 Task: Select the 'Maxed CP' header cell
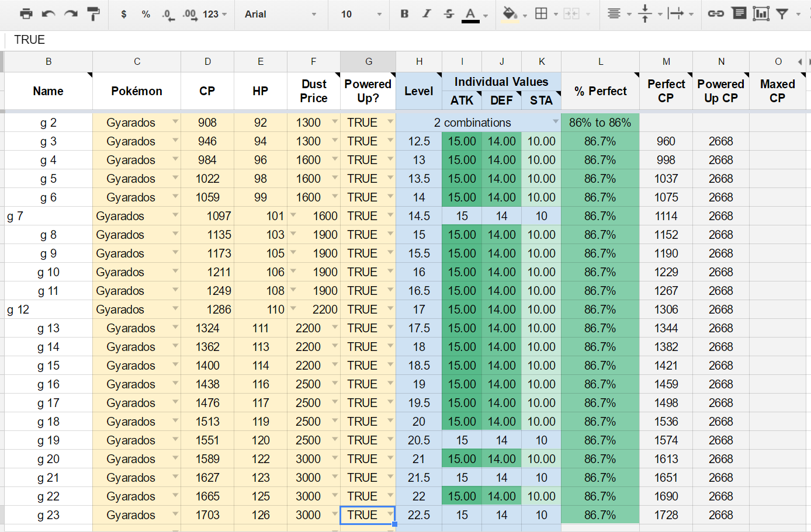(x=778, y=91)
